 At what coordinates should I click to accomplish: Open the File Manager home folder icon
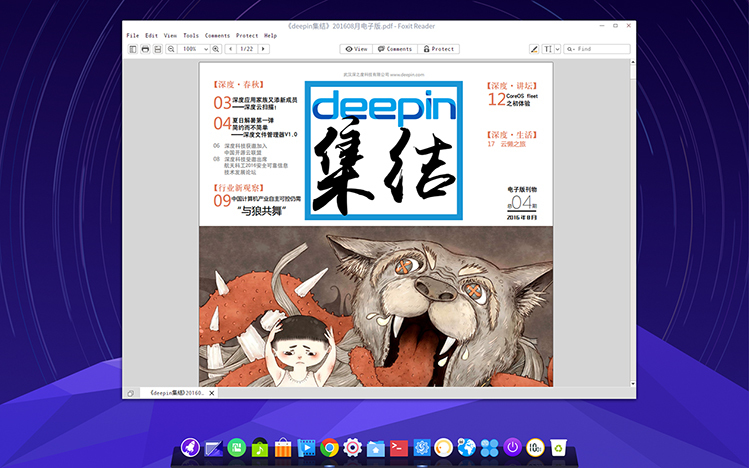(x=375, y=448)
